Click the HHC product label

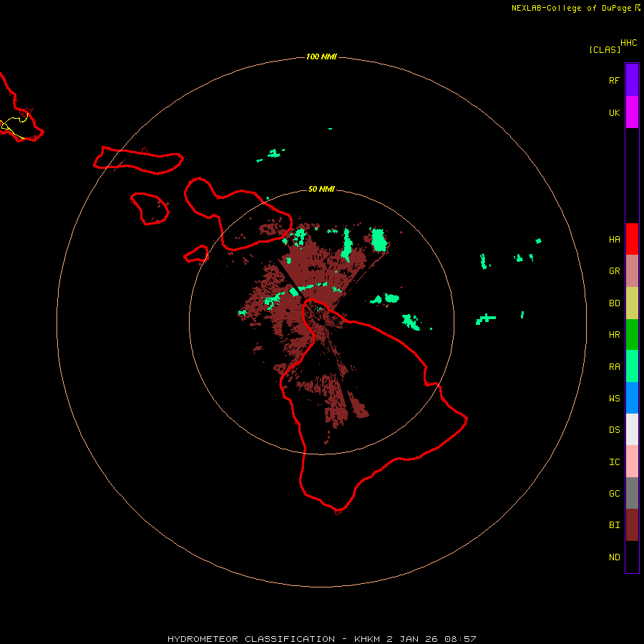point(629,43)
